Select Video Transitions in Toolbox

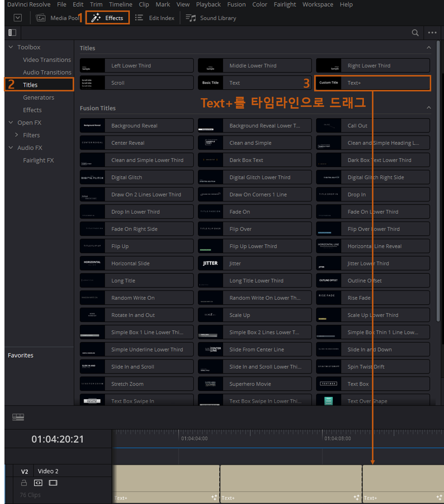(x=47, y=60)
